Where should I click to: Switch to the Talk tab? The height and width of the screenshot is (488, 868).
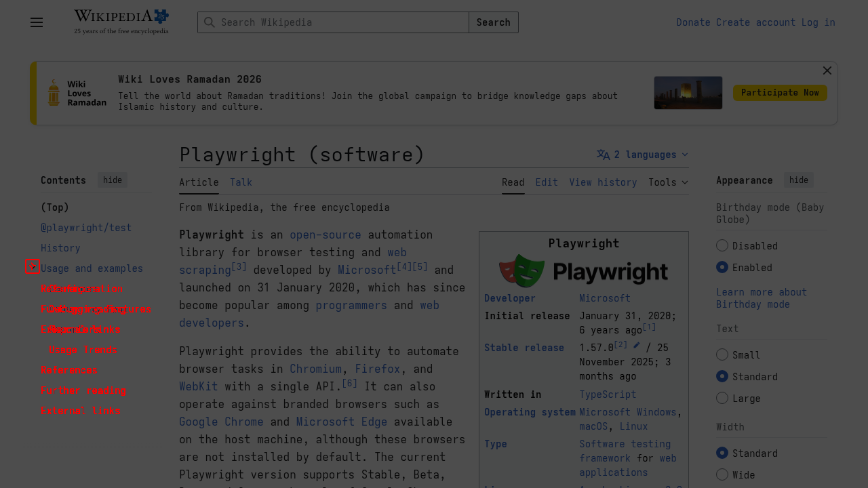point(241,182)
